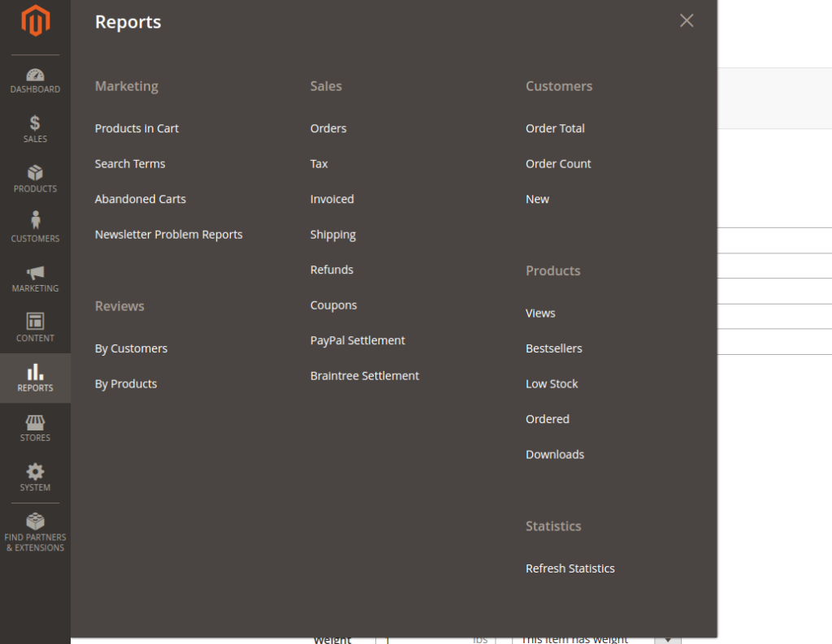The image size is (832, 644).
Task: Open the Braintree Settlement report
Action: coord(365,375)
